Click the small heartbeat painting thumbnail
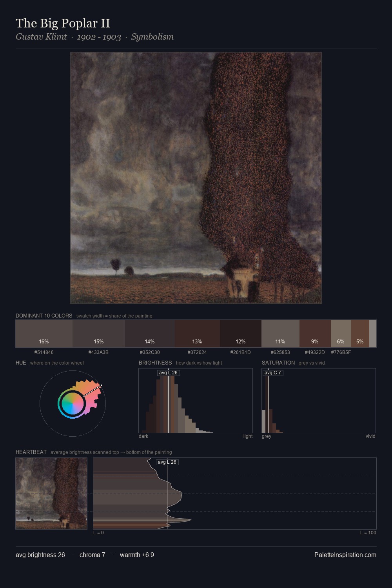The height and width of the screenshot is (588, 392). pos(51,494)
